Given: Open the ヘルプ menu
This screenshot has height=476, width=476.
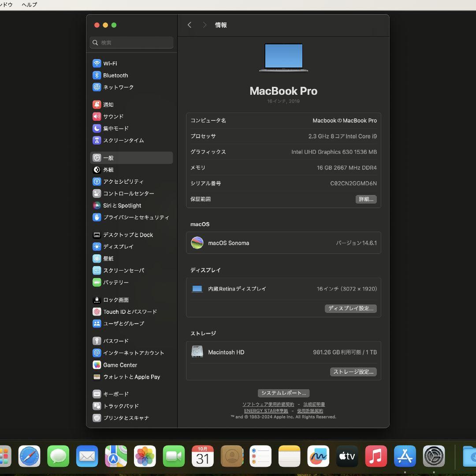Looking at the screenshot, I should tap(29, 4).
